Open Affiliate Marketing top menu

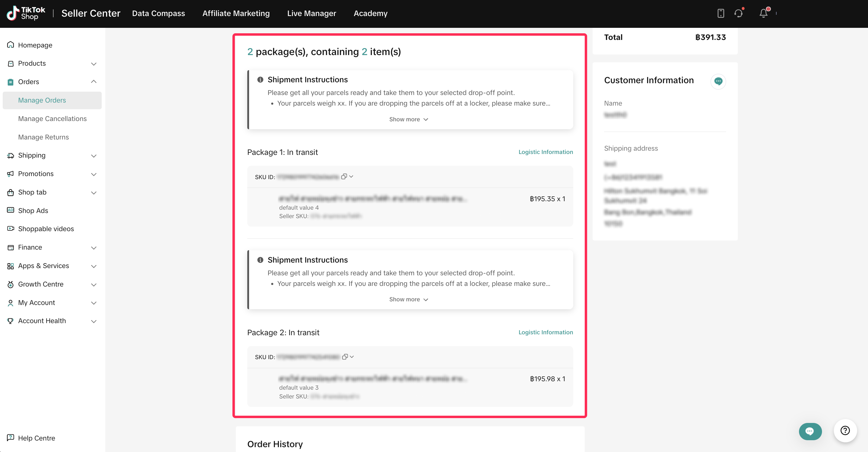pos(236,14)
